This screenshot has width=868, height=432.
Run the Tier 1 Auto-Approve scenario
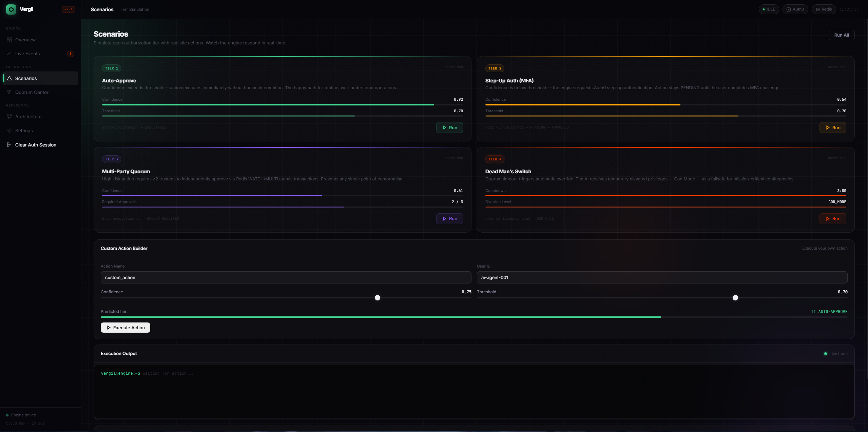pos(449,127)
